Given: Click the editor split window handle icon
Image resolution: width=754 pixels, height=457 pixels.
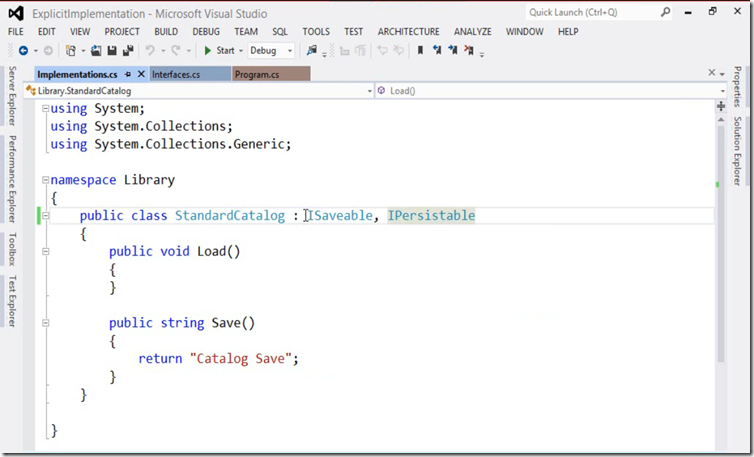Looking at the screenshot, I should [721, 106].
